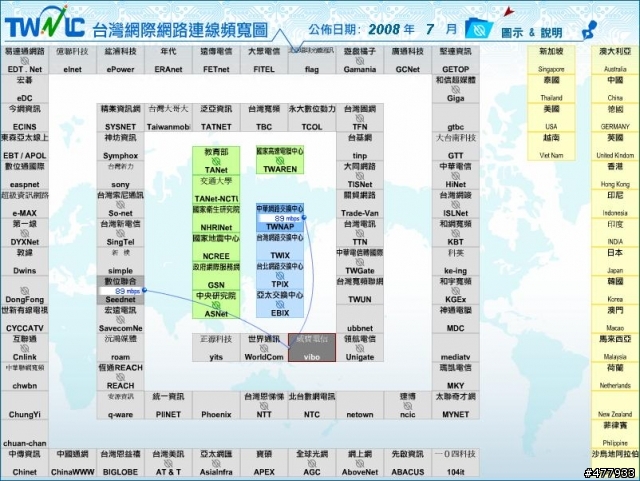The image size is (640, 481).
Task: Click the 89 mbps label on TWNAP
Action: coord(287,218)
